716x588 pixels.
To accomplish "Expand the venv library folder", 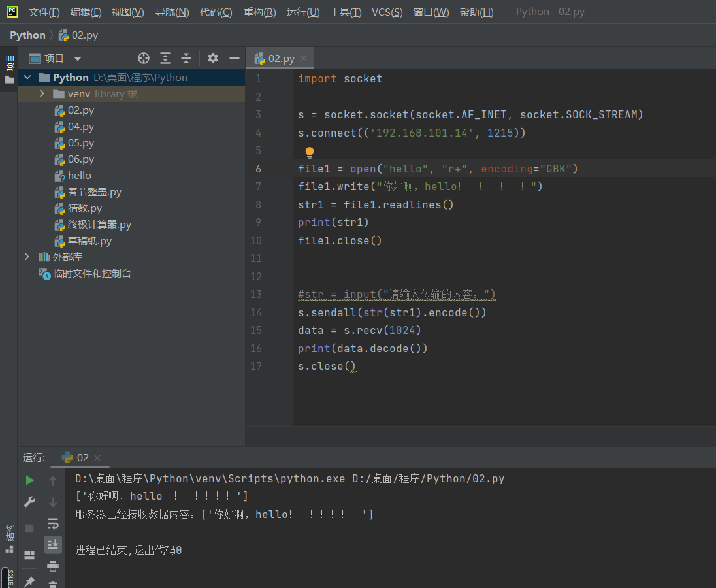I will pos(42,93).
